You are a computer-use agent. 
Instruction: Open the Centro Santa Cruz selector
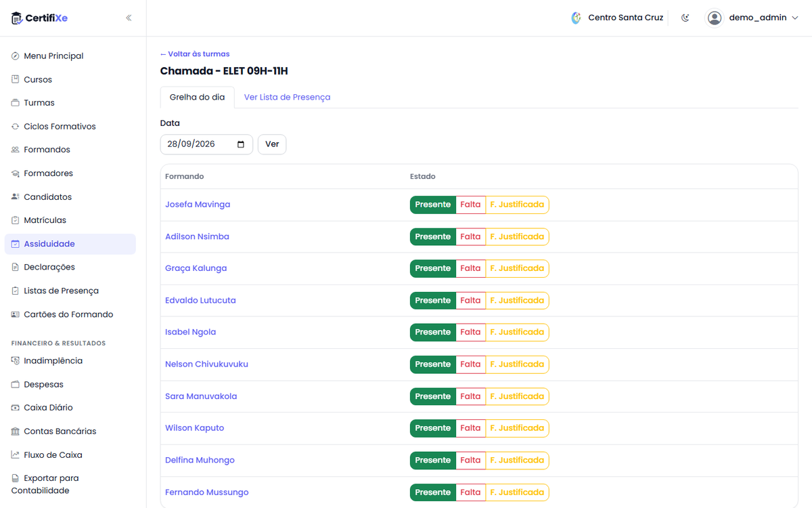click(x=617, y=18)
